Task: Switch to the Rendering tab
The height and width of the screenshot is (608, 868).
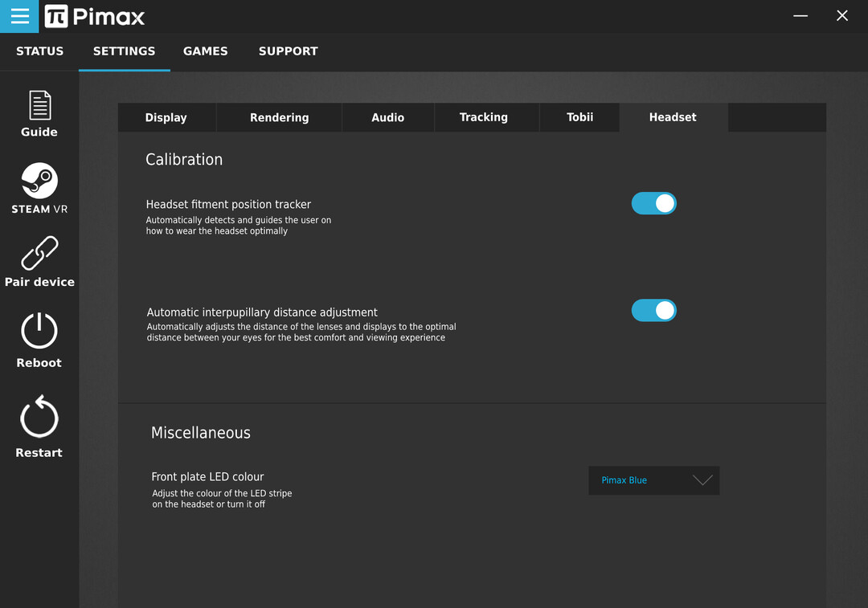Action: [x=279, y=117]
